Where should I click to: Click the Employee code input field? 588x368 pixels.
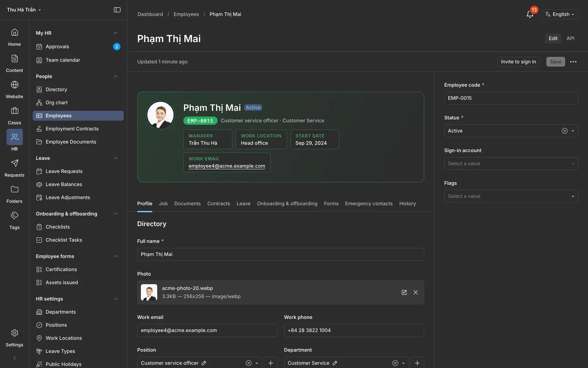tap(511, 98)
